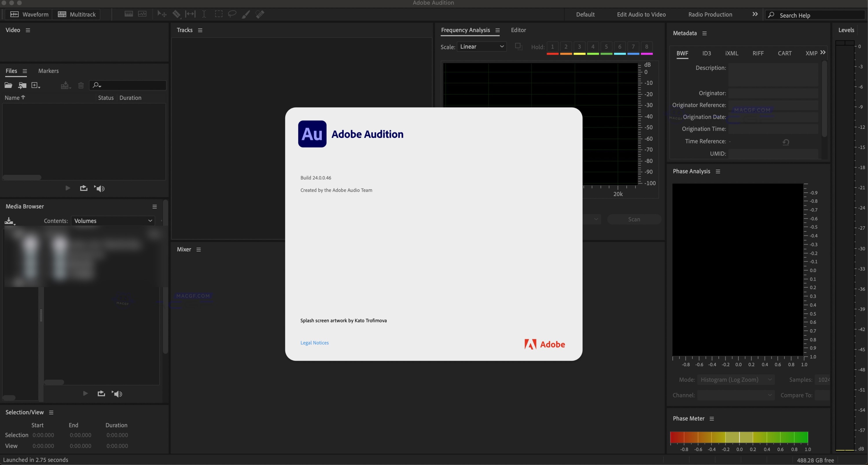This screenshot has width=868, height=465.
Task: Choose the Marquee Selection tool
Action: tap(219, 14)
